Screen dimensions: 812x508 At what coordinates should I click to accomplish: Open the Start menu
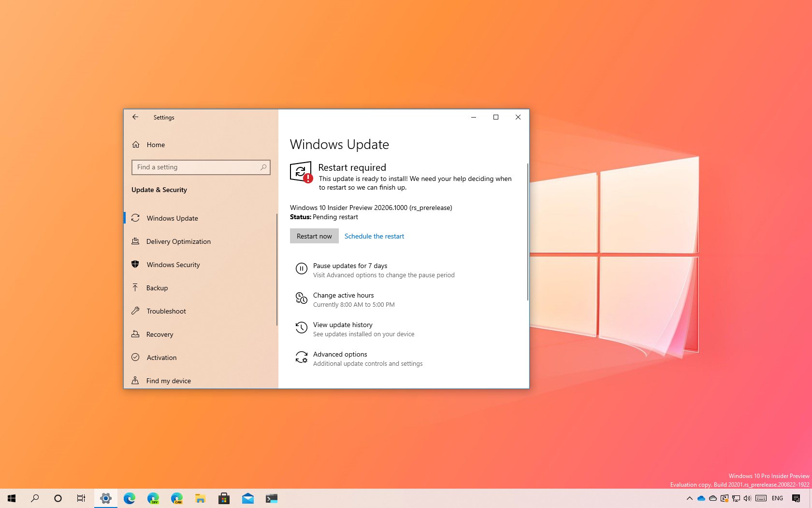(x=11, y=498)
